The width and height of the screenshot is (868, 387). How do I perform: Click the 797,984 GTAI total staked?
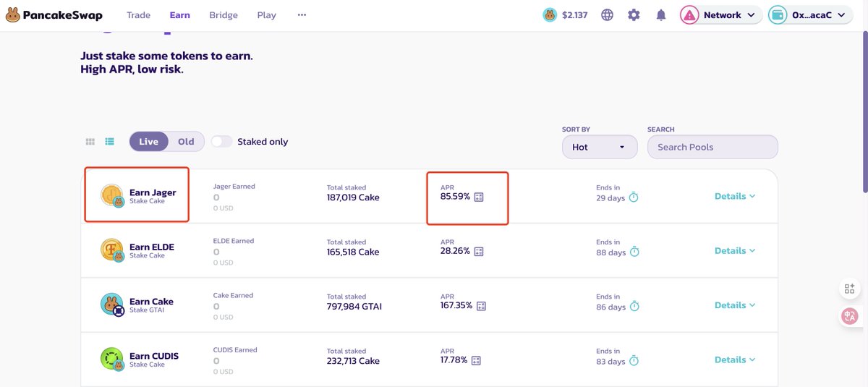pos(354,307)
